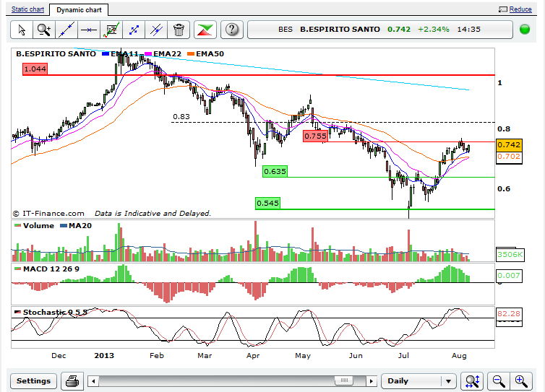
Task: Click the Aug label on time axis
Action: pyautogui.click(x=459, y=355)
